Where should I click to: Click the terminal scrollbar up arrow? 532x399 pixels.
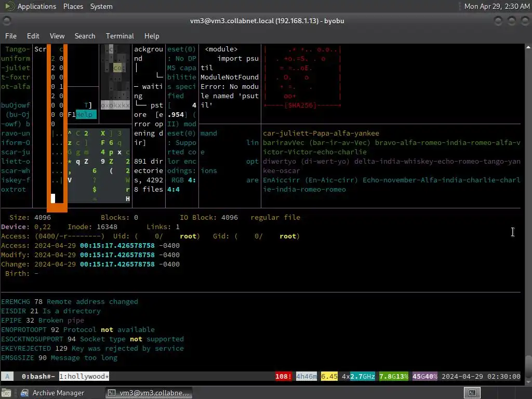click(528, 47)
